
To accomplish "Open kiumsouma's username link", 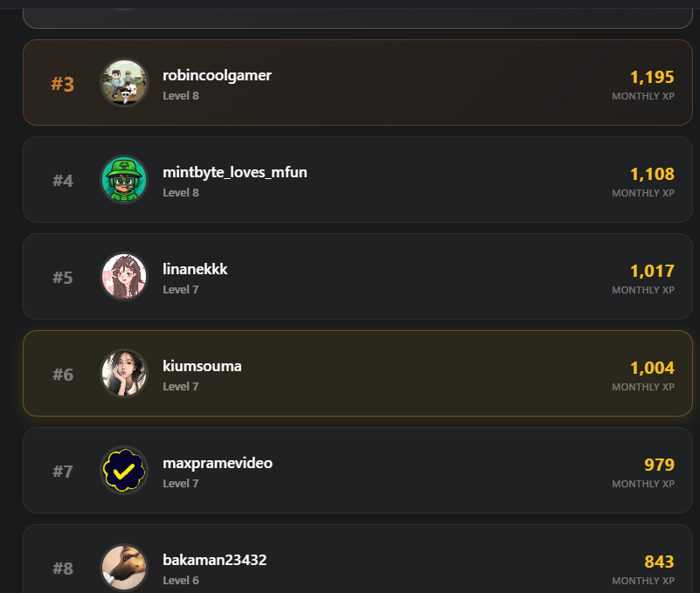I will point(202,366).
